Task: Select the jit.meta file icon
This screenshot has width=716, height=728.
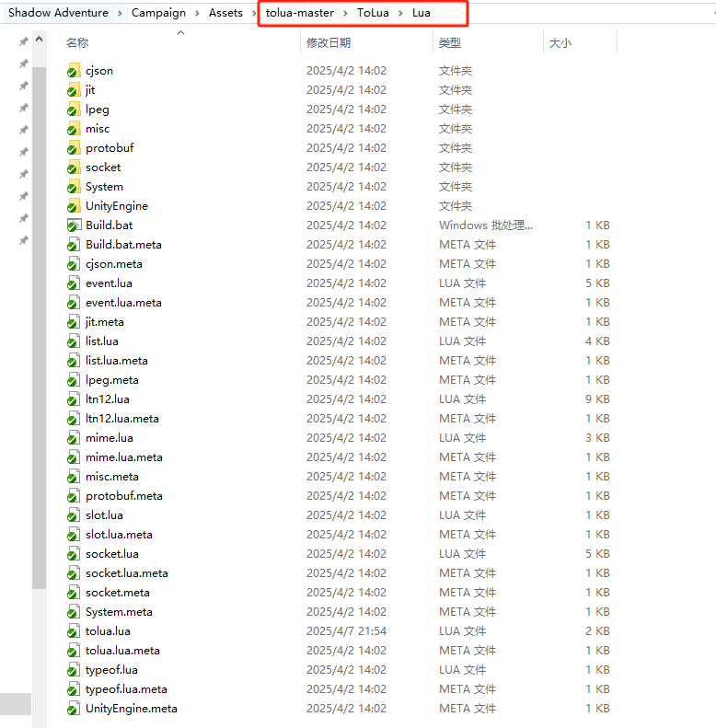Action: coord(74,322)
